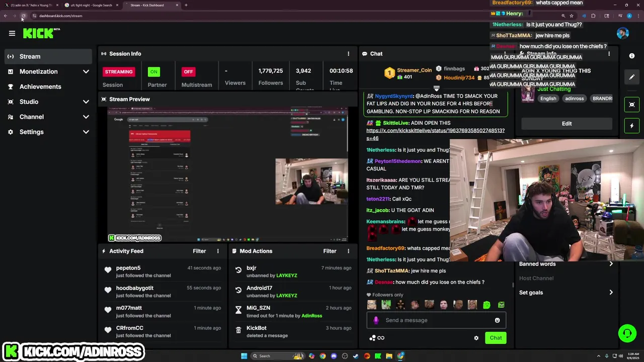
Task: Click the Windows Start button
Action: point(244,356)
